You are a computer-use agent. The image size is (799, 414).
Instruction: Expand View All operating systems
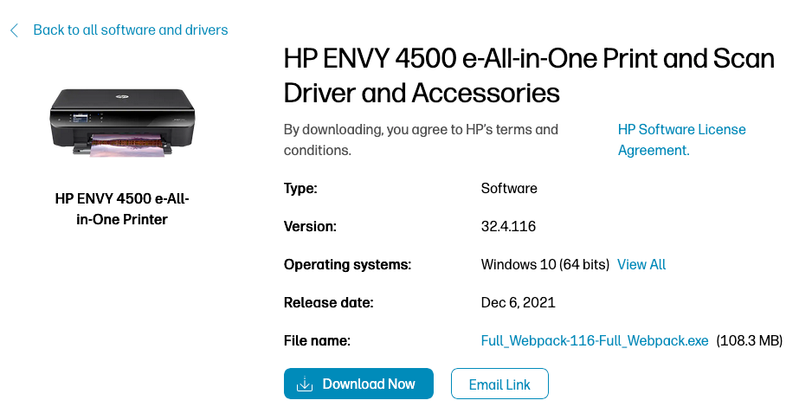tap(641, 265)
